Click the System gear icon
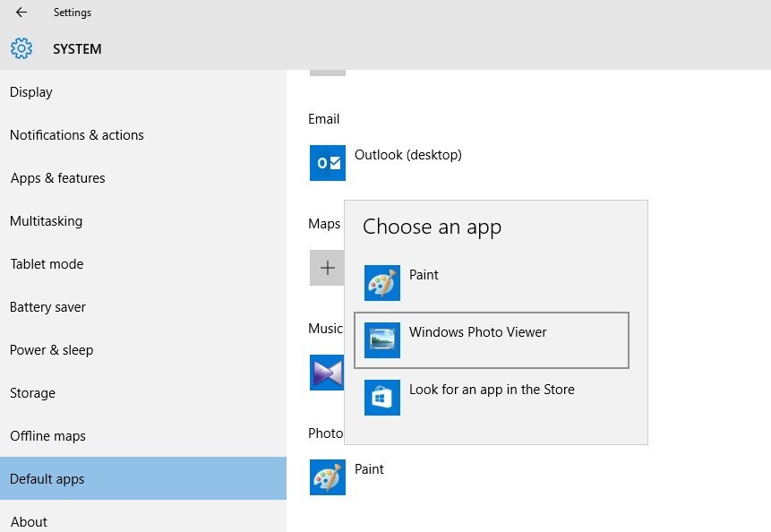The image size is (771, 532). point(21,49)
